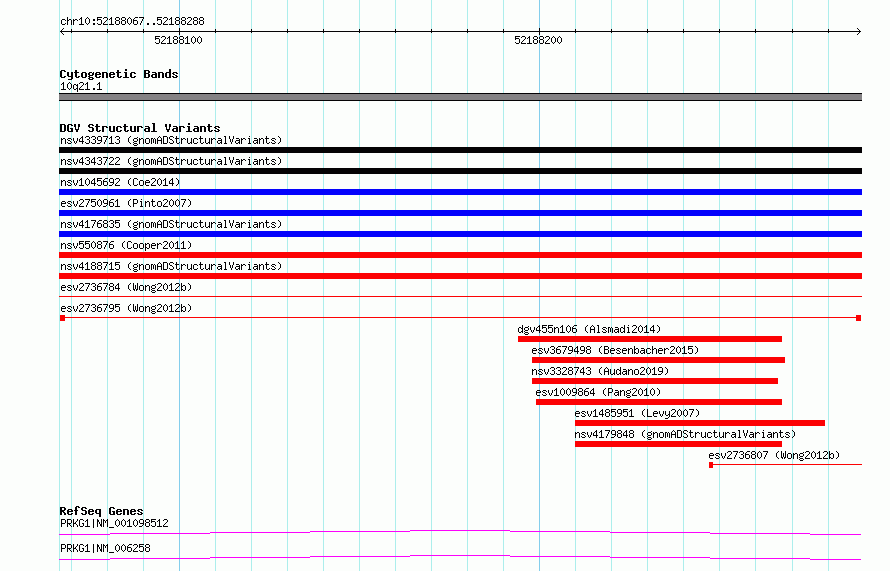Open variant nsv550876 (Cooper2011) label

click(126, 245)
